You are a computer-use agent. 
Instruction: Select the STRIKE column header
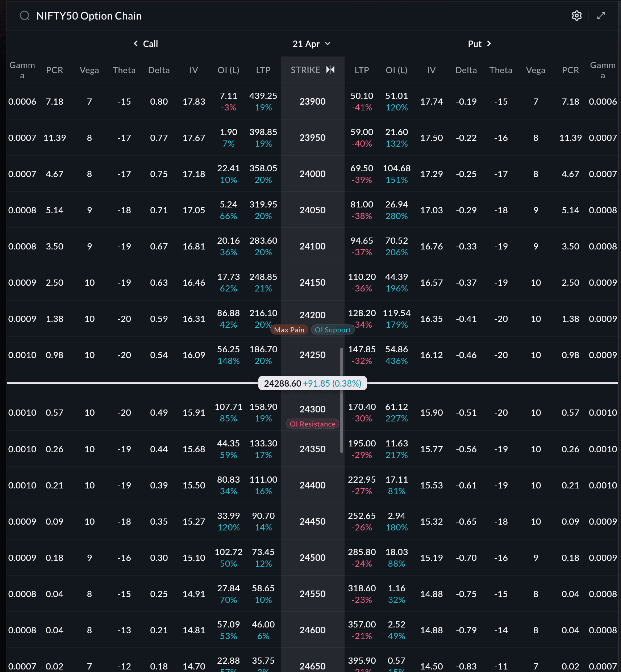pos(305,70)
